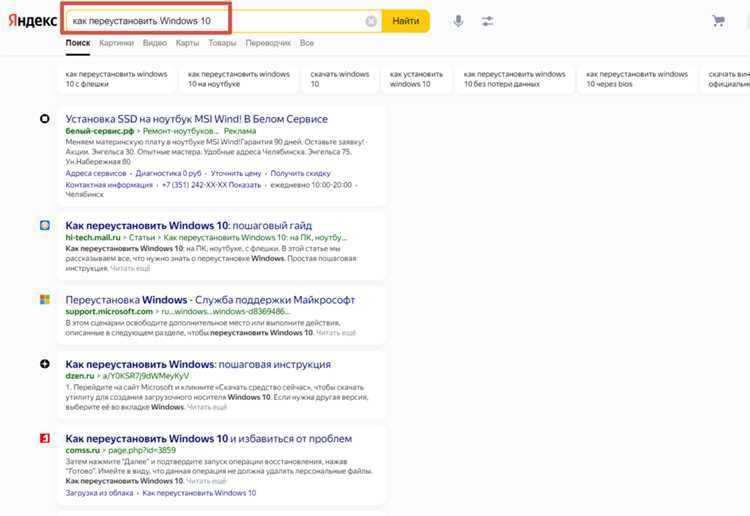Click the Статьи breadcrumb on hi-tech.mail.ru
This screenshot has width=750, height=516.
pos(142,237)
